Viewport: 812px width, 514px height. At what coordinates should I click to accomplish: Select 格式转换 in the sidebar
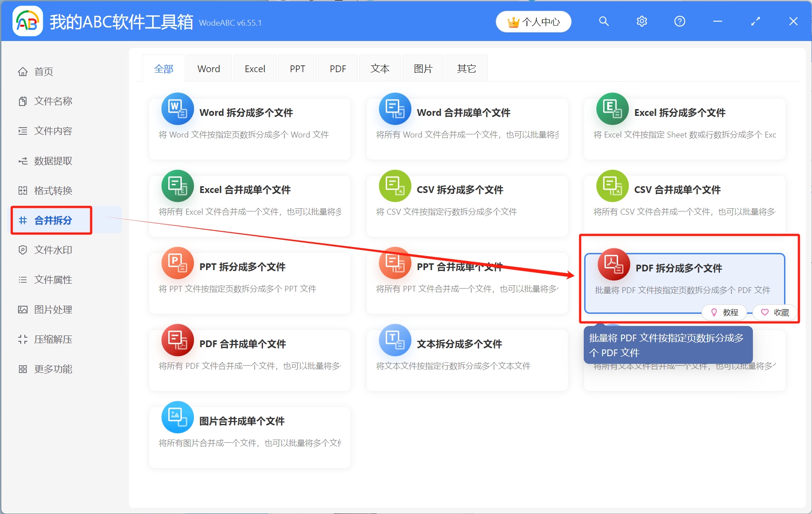tap(52, 190)
